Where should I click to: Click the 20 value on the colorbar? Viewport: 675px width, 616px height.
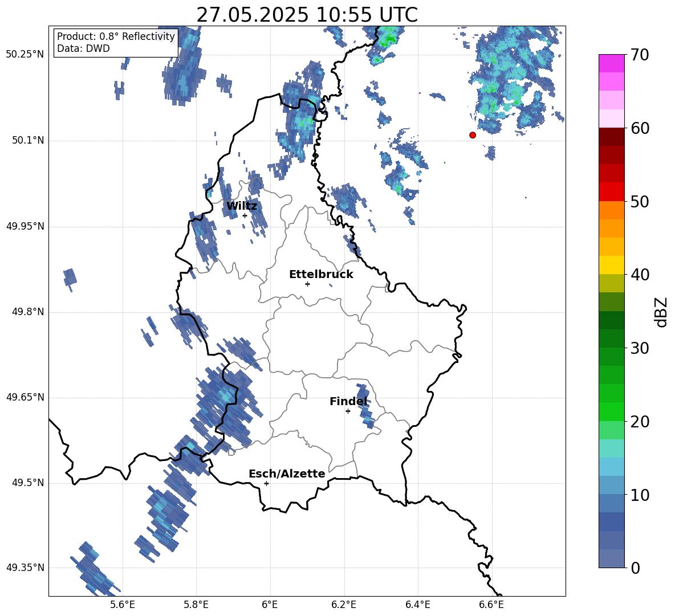click(x=640, y=422)
